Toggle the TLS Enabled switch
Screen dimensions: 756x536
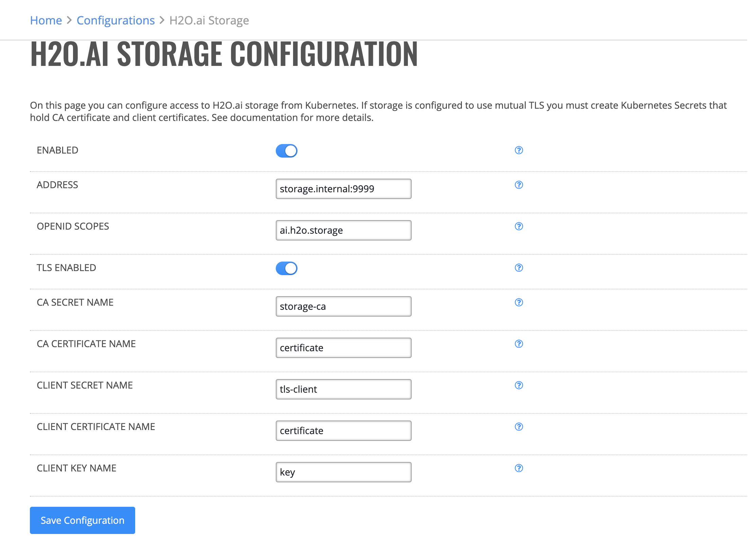(286, 268)
